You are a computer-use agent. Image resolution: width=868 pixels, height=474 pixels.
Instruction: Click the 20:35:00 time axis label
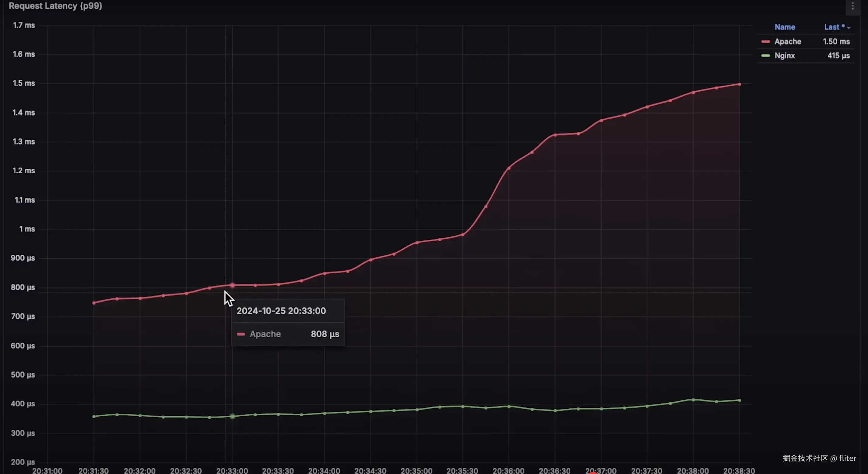pos(416,470)
